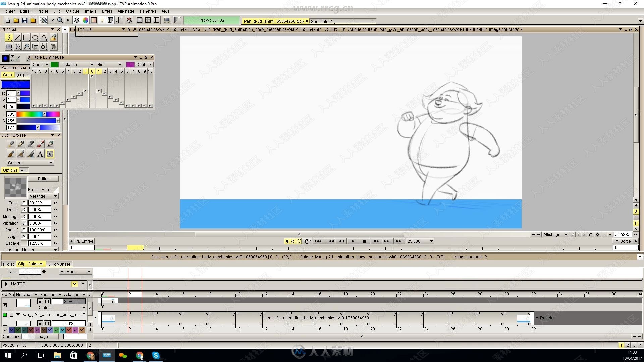This screenshot has width=644, height=362.
Task: Select the rectangle drawing tool
Action: click(26, 38)
